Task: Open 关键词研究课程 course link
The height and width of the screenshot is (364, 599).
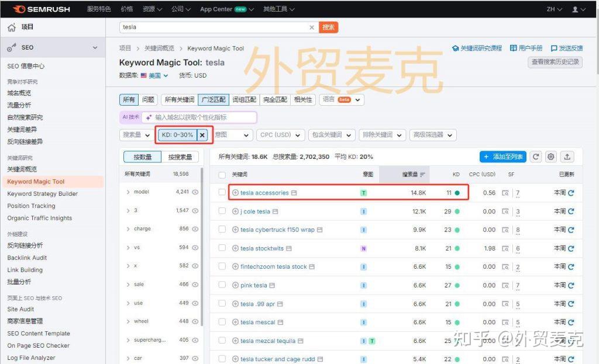Action: [x=477, y=48]
